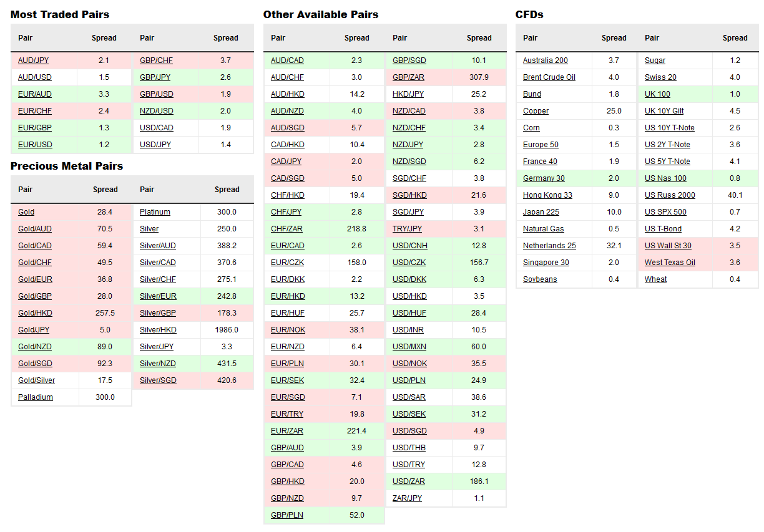Screen dimensions: 764x532
Task: Open the GBP/USD pair link
Action: point(157,94)
